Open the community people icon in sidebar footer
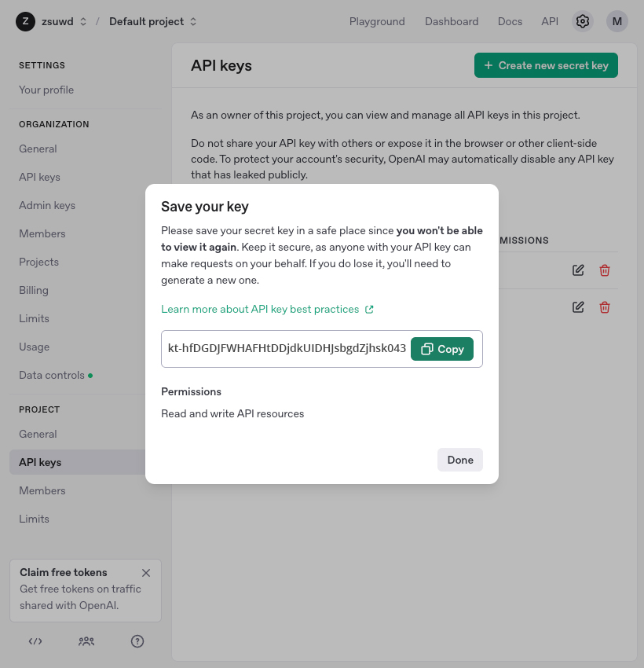 click(x=86, y=641)
